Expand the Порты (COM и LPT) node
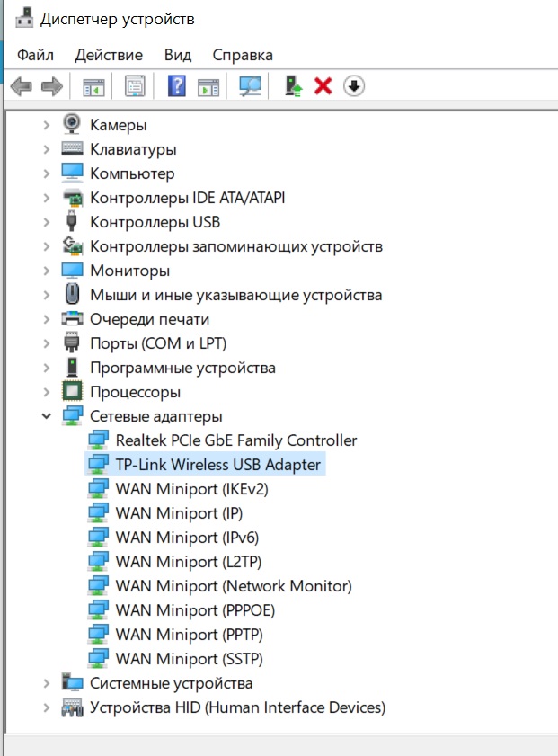 click(46, 343)
